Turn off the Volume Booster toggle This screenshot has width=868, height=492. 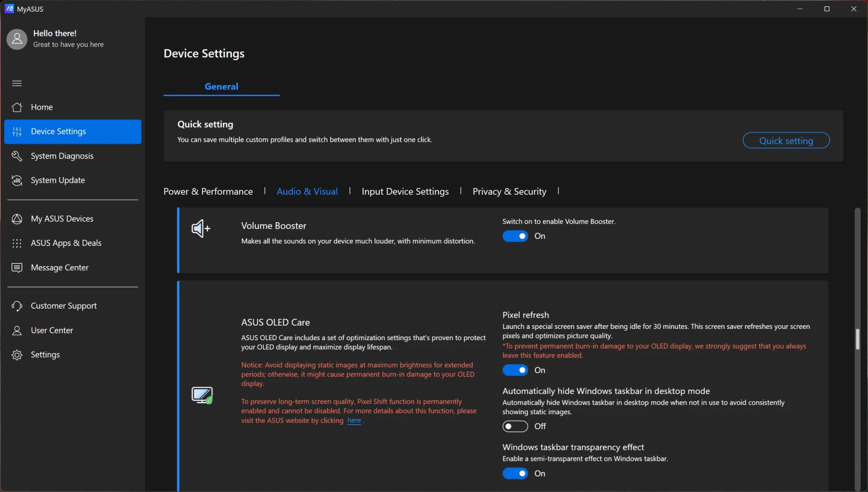point(515,236)
